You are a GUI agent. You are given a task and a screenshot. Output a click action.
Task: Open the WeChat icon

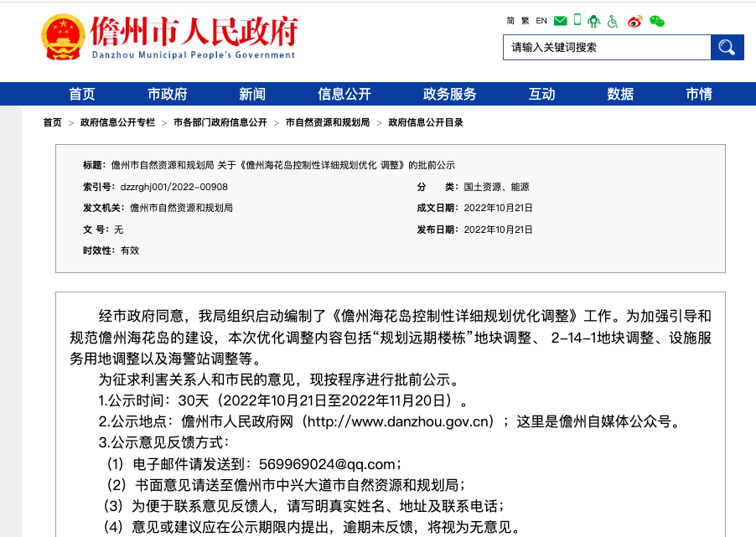coord(656,21)
